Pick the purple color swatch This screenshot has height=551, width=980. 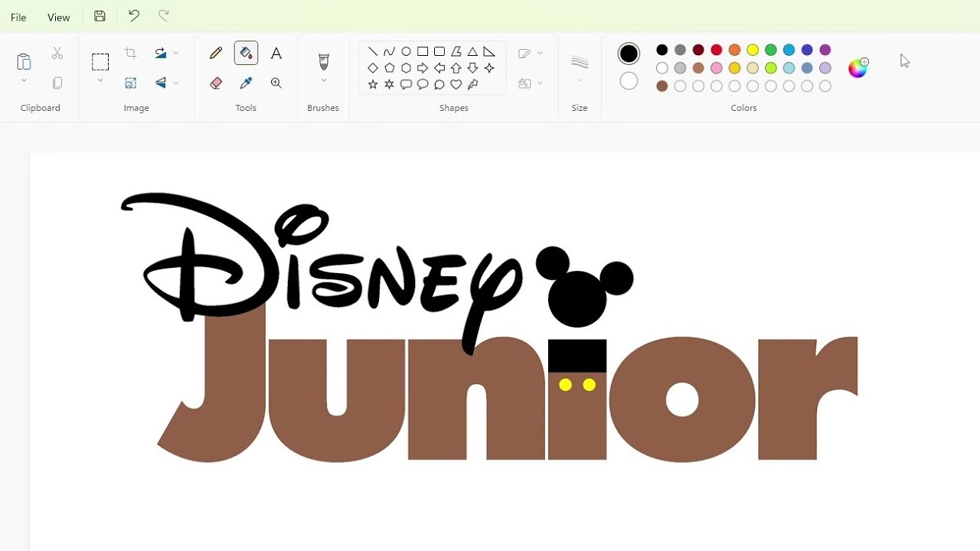pos(825,50)
